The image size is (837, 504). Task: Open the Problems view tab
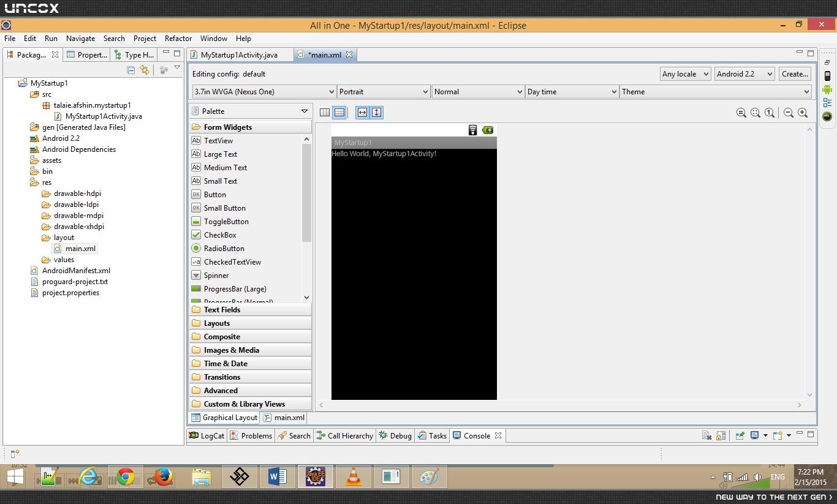pos(251,436)
